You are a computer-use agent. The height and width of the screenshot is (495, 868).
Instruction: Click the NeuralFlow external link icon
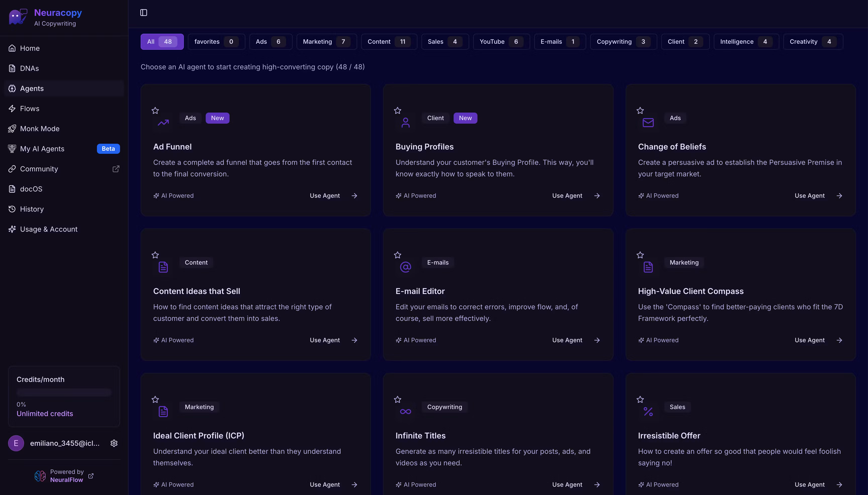point(91,476)
